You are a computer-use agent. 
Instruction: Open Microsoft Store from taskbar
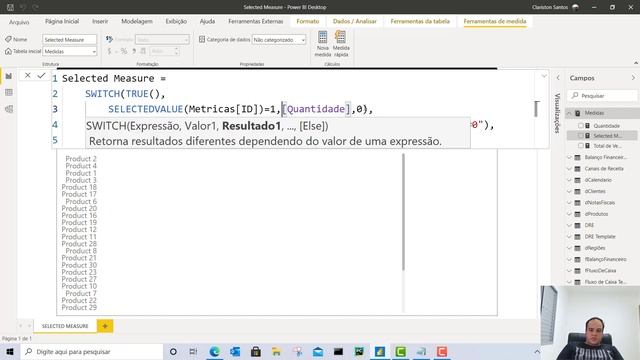(x=256, y=351)
